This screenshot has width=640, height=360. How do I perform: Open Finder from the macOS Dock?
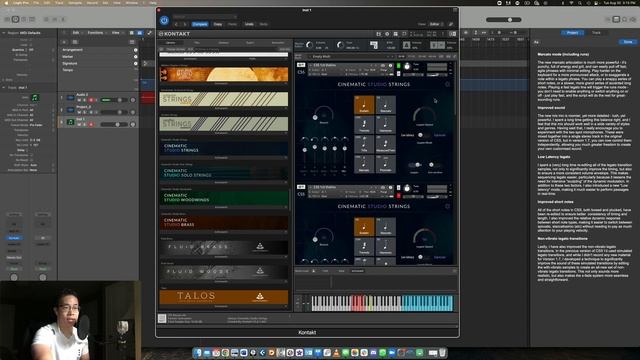coord(198,353)
